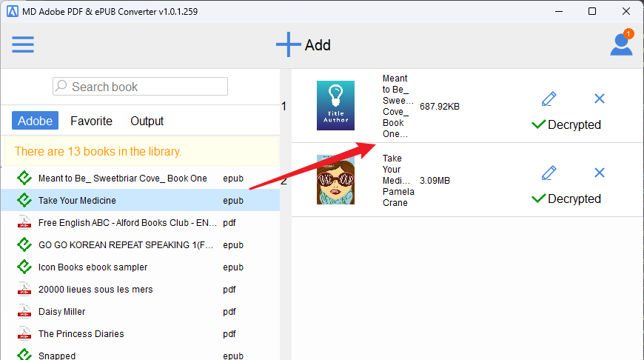Click the app logo in title bar
Viewport: 644px width, 360px height.
click(x=13, y=11)
